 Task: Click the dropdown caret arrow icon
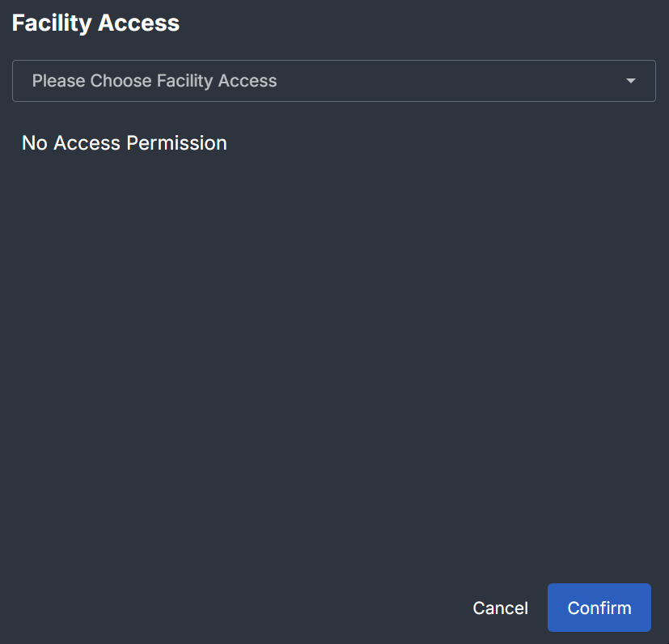(x=630, y=81)
